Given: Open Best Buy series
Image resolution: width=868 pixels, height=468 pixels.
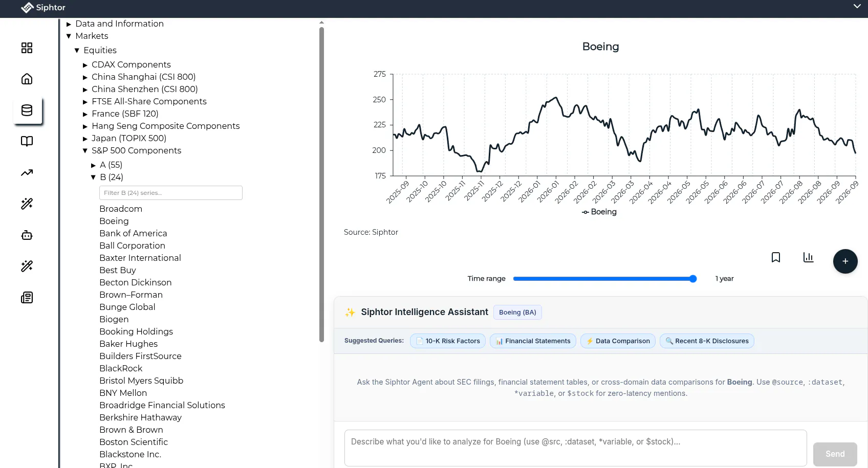Looking at the screenshot, I should tap(118, 270).
